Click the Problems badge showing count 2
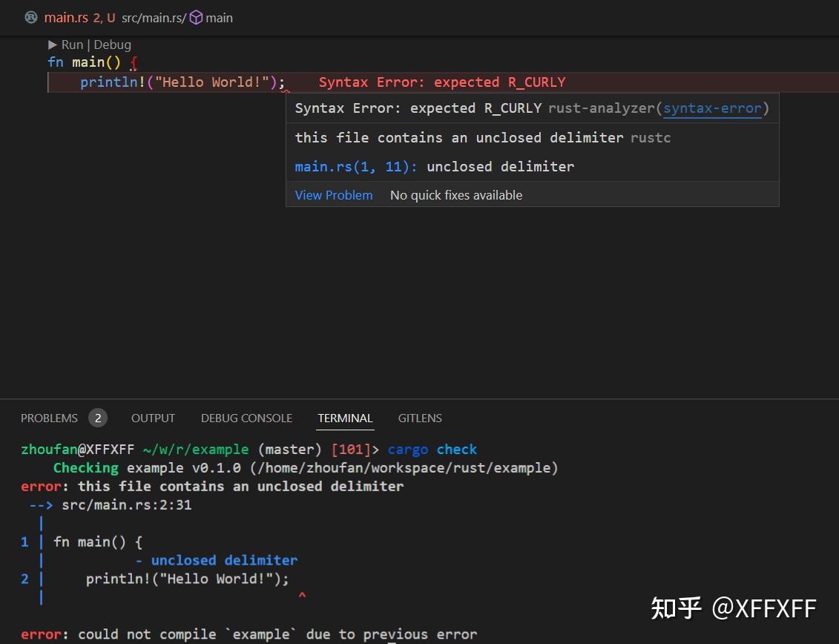This screenshot has width=839, height=644. coord(98,418)
